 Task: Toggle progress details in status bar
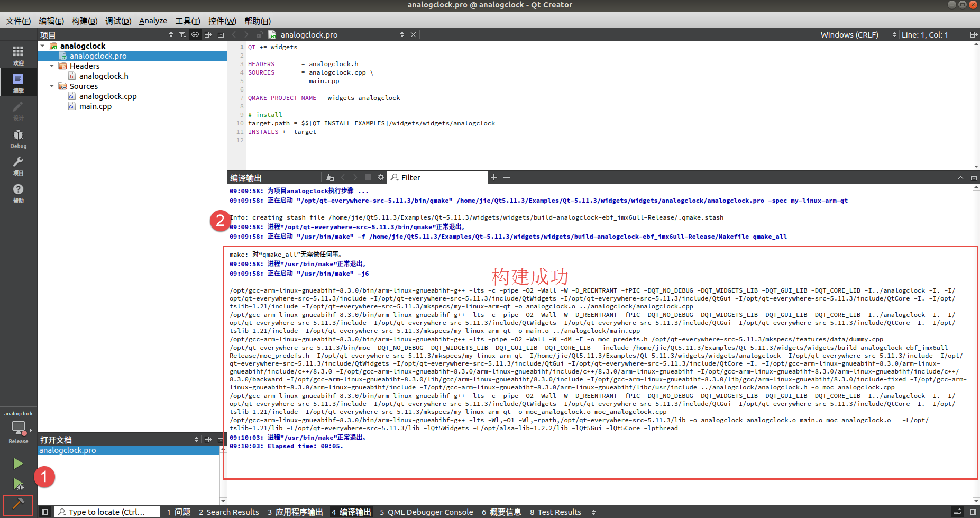click(957, 512)
